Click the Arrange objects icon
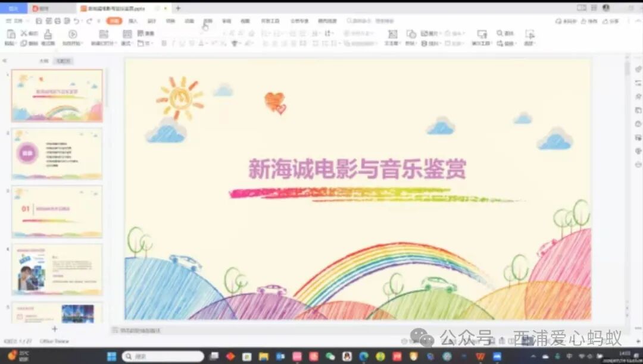 pos(424,43)
